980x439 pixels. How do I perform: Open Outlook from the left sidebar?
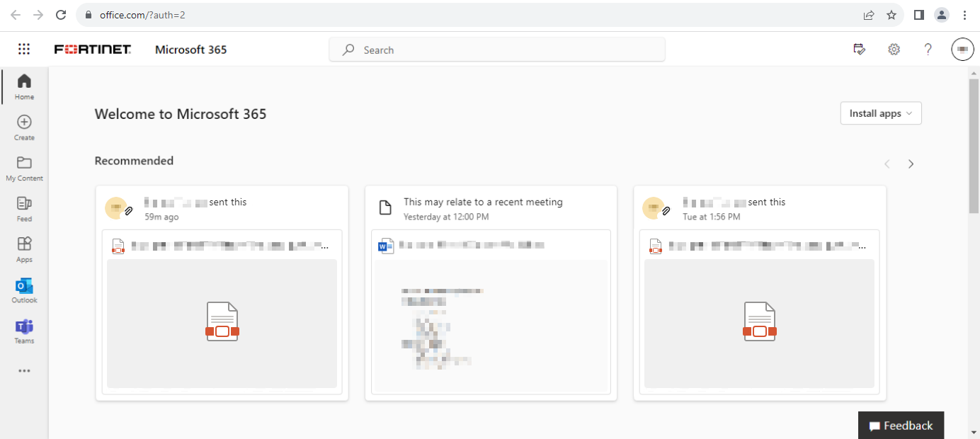pos(24,290)
